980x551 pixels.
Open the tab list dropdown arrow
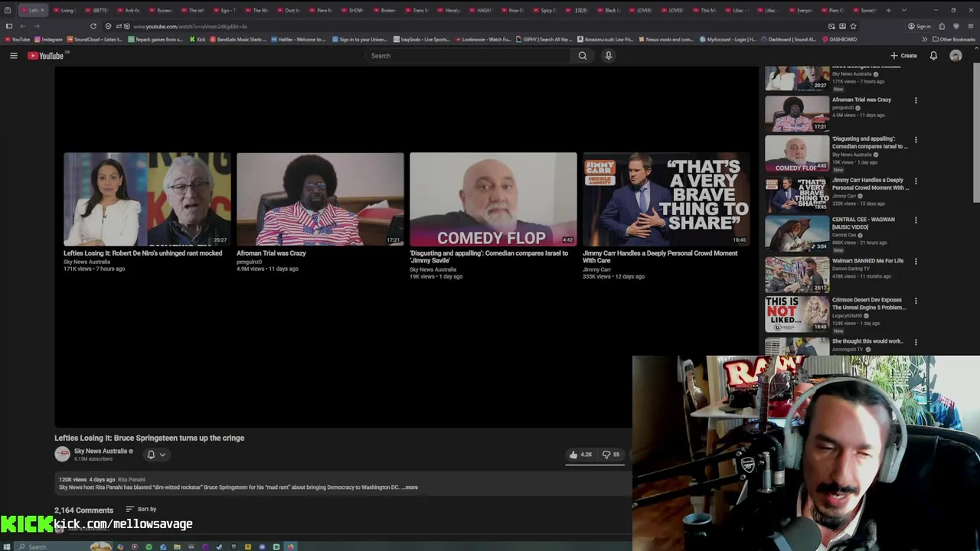(904, 11)
